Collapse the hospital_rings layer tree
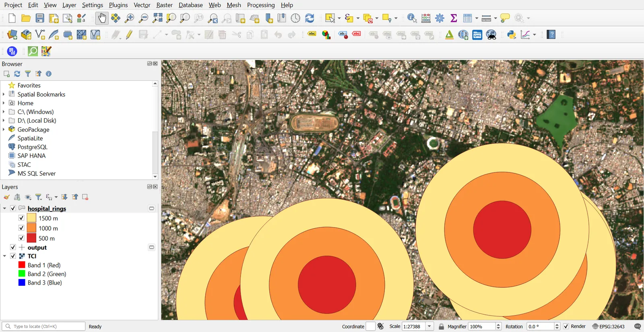 [4, 208]
